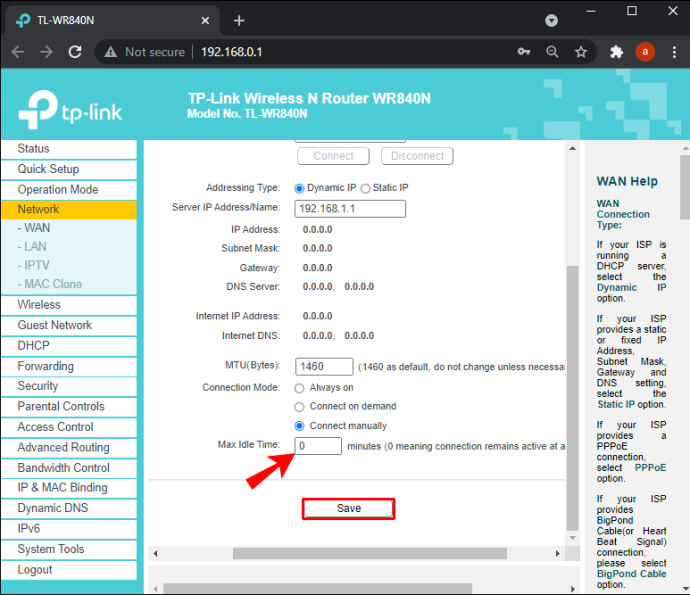Open the Bandwidth Control menu

pyautogui.click(x=69, y=468)
